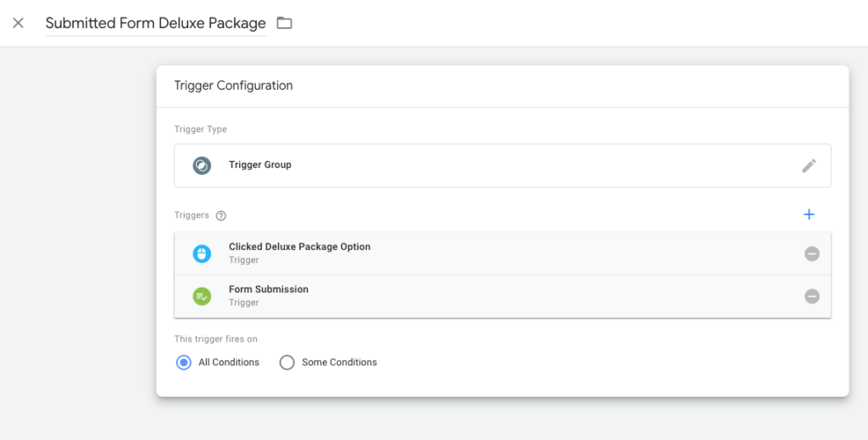Click the folder icon beside trigger name
Image resolution: width=868 pixels, height=440 pixels.
click(x=285, y=23)
